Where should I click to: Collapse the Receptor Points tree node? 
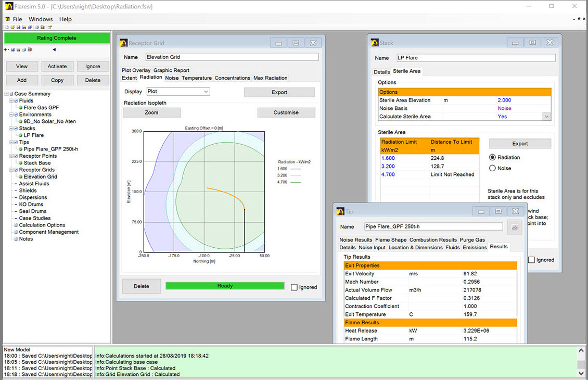click(11, 156)
